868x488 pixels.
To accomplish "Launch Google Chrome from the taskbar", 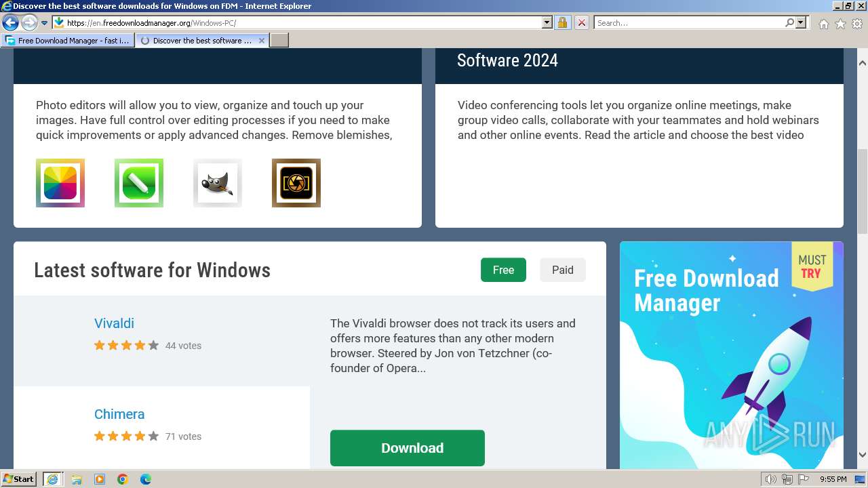I will tap(123, 479).
